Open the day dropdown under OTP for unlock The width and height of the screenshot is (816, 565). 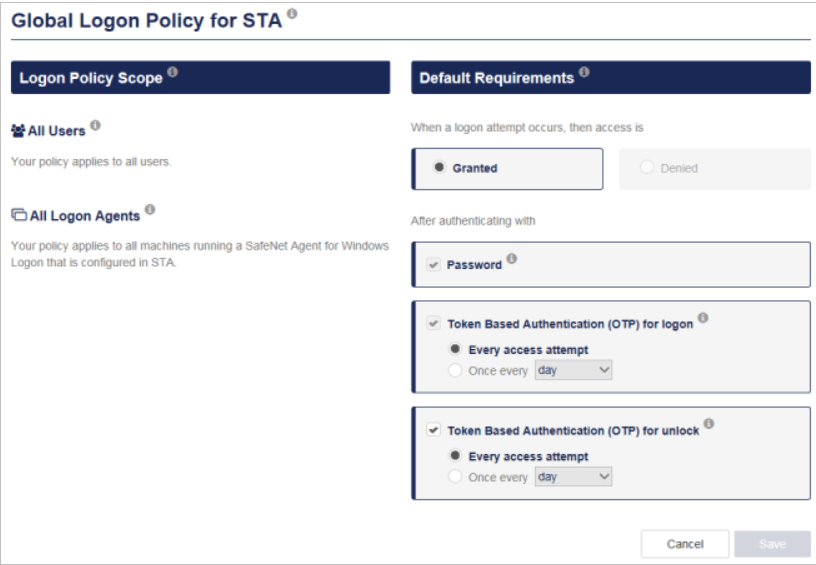point(573,477)
